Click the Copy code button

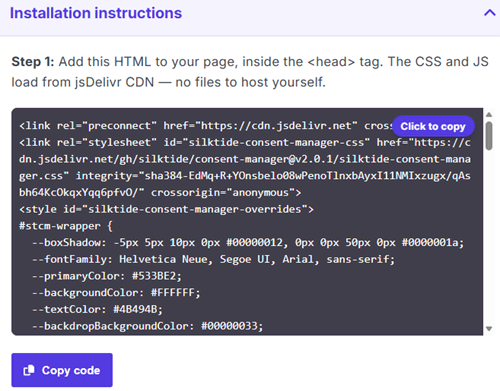click(x=62, y=370)
